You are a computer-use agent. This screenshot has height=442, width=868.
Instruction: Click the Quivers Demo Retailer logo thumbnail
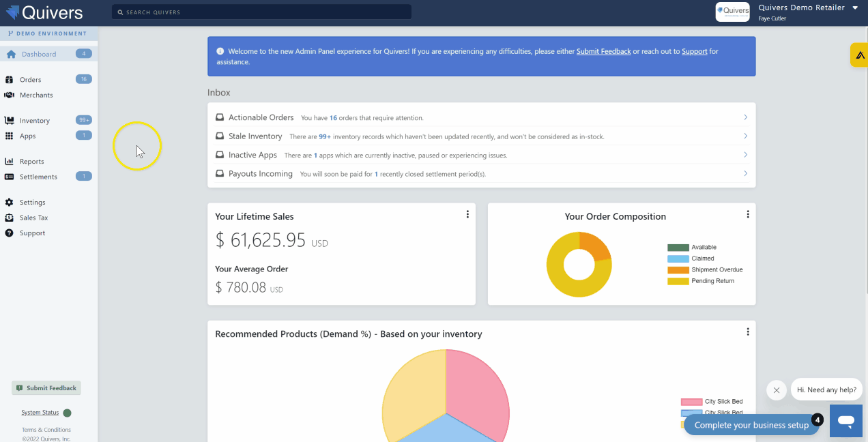pyautogui.click(x=732, y=12)
